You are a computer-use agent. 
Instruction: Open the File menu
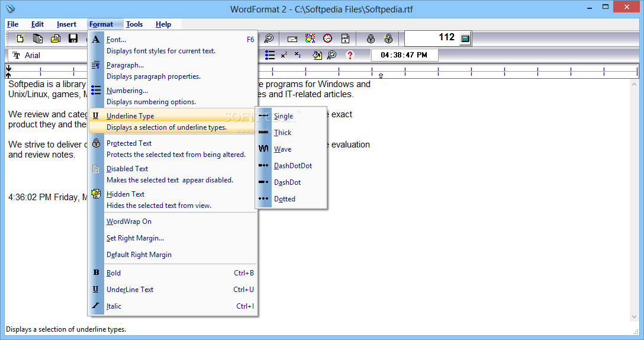(13, 24)
